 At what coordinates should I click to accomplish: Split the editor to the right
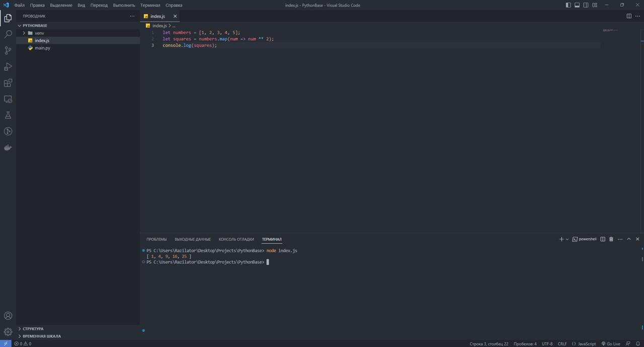click(629, 16)
